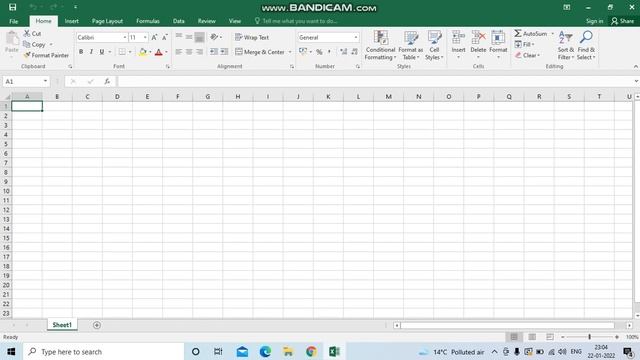The image size is (640, 360).
Task: Open the File tab
Action: 13,21
